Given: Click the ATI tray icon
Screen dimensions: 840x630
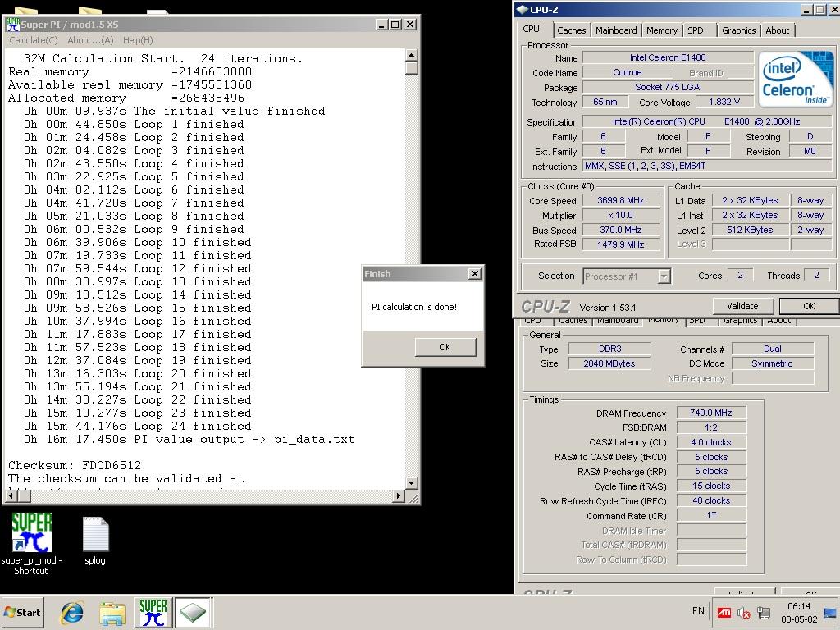Looking at the screenshot, I should [724, 612].
